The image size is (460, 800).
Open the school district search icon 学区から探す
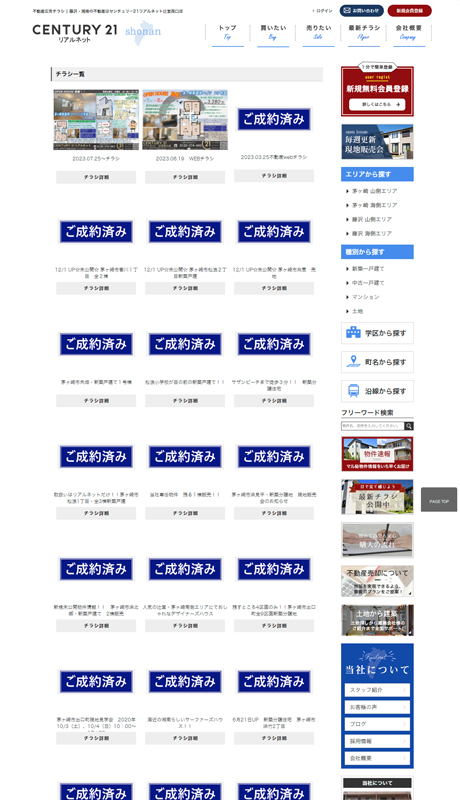377,333
